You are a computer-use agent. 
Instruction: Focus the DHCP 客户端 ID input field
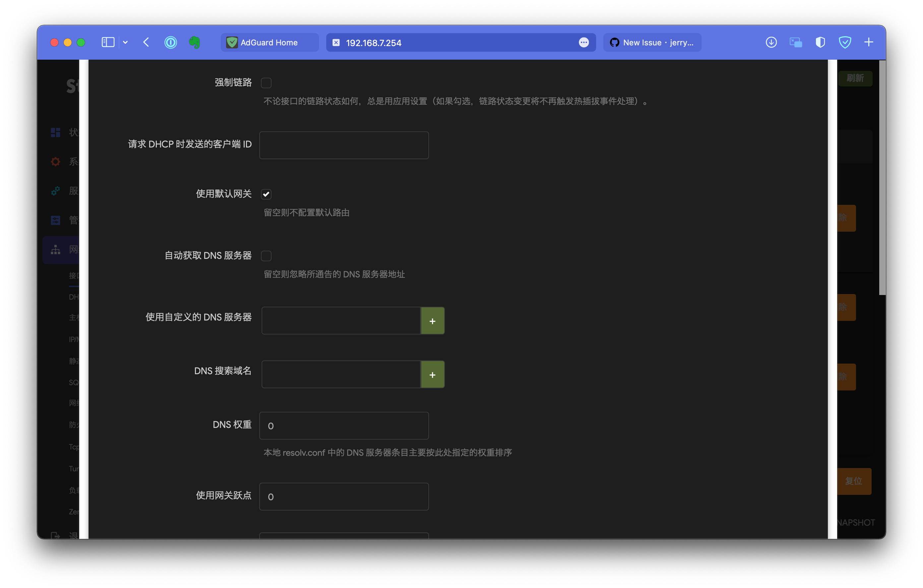coord(344,145)
